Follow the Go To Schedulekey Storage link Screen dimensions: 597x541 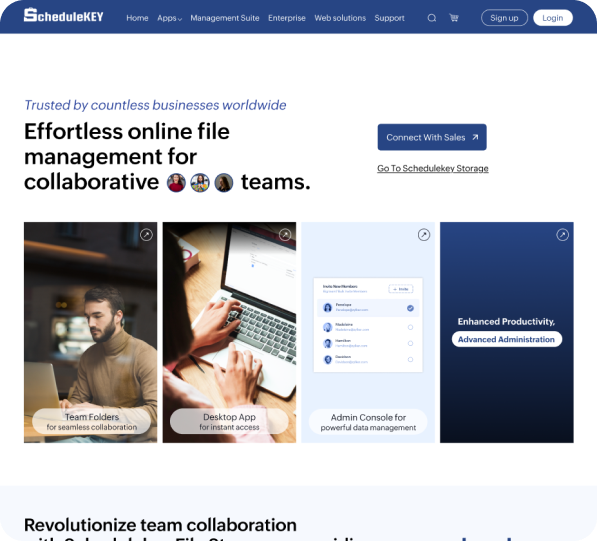pos(433,168)
